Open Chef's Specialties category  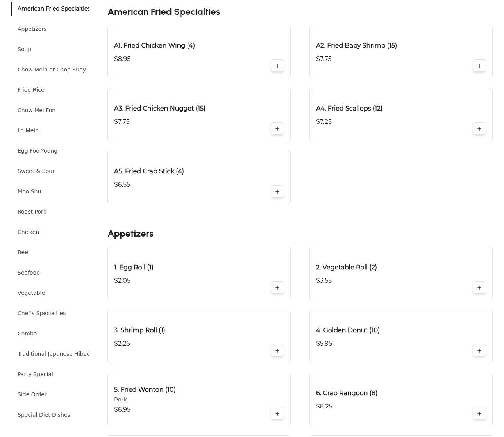point(41,313)
